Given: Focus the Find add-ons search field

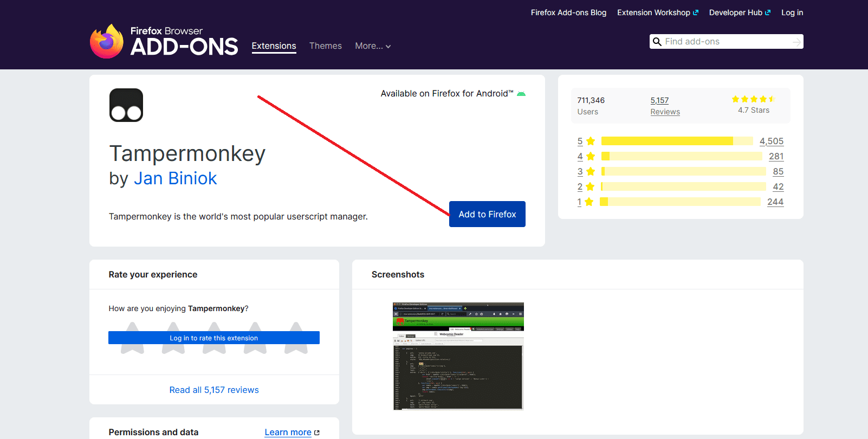Looking at the screenshot, I should [727, 42].
